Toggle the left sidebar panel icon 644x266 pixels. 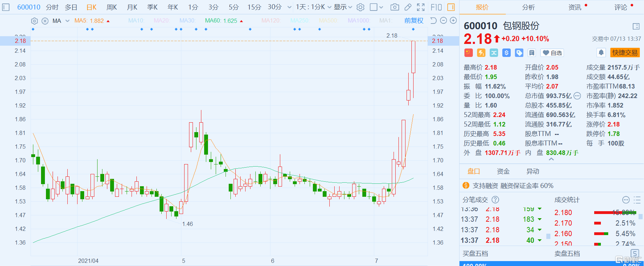click(x=6, y=7)
